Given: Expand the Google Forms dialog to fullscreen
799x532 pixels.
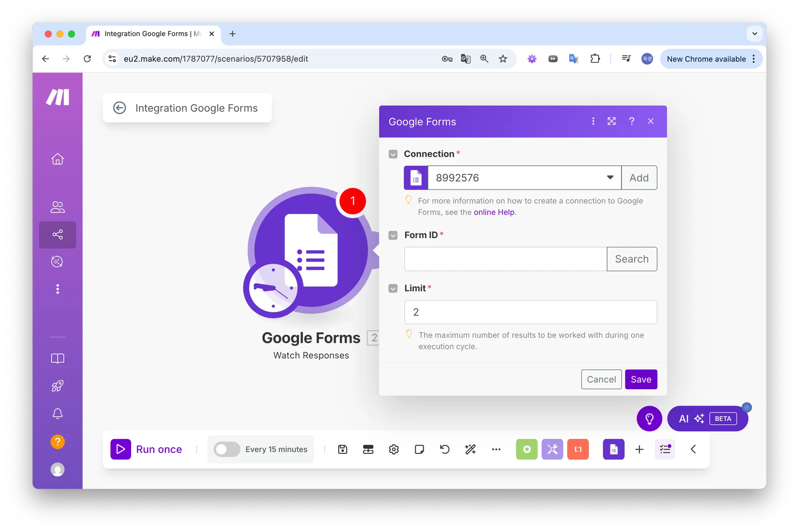Looking at the screenshot, I should [x=612, y=121].
